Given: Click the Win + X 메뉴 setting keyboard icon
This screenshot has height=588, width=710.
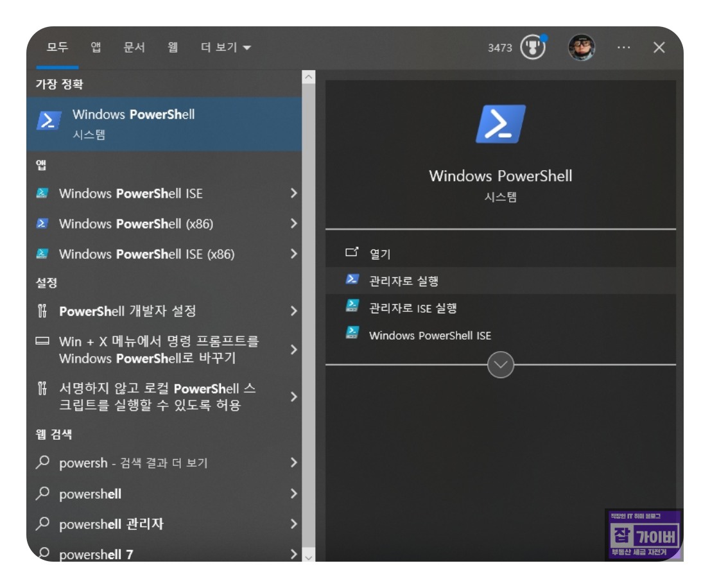Looking at the screenshot, I should click(42, 342).
